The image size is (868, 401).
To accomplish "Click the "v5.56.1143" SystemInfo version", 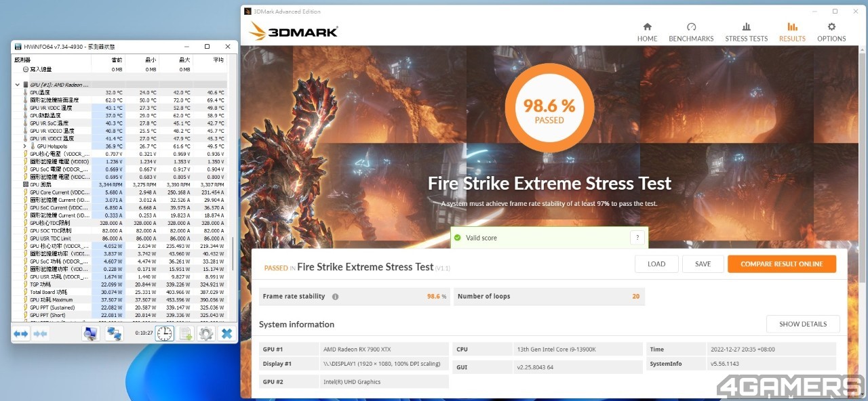I will coord(724,364).
